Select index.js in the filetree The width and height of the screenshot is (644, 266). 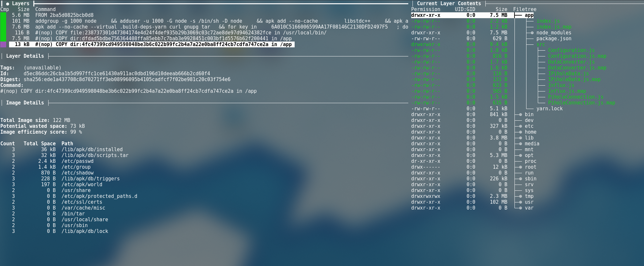[548, 21]
